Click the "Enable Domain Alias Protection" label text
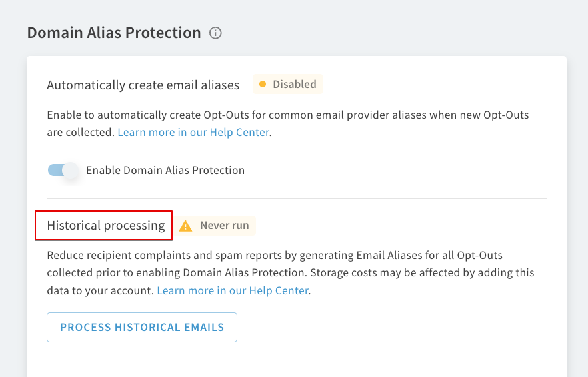The width and height of the screenshot is (588, 377). (165, 170)
